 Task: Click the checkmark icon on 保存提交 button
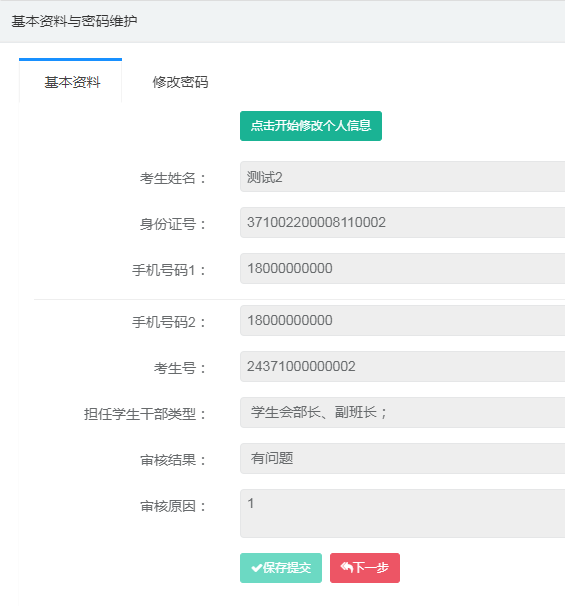tap(256, 568)
